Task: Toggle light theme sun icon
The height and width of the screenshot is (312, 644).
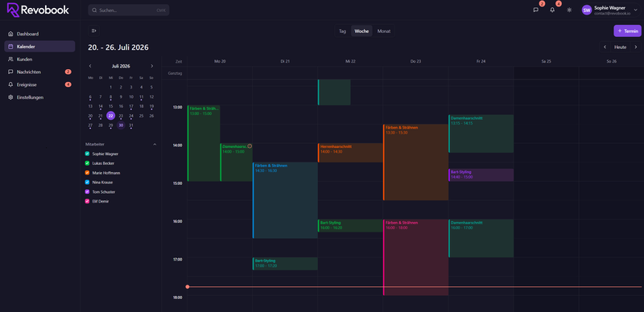Action: pyautogui.click(x=569, y=10)
